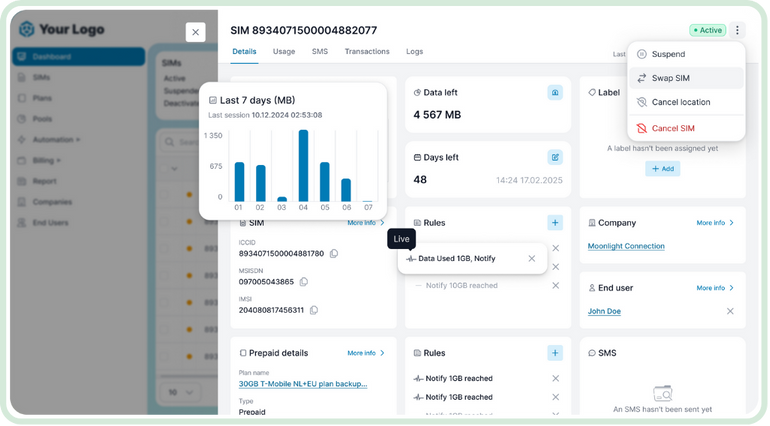Expand More info in Company card
The image size is (770, 426).
(715, 223)
